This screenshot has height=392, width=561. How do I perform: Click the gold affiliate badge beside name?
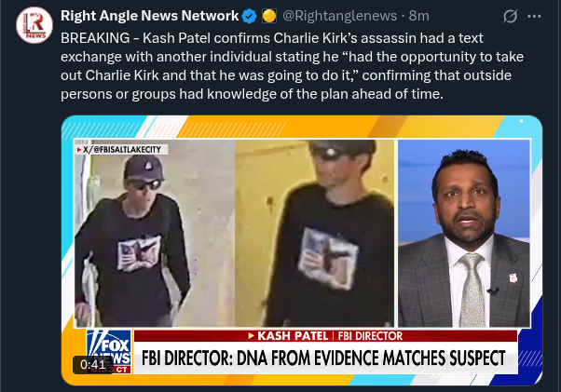pyautogui.click(x=269, y=16)
